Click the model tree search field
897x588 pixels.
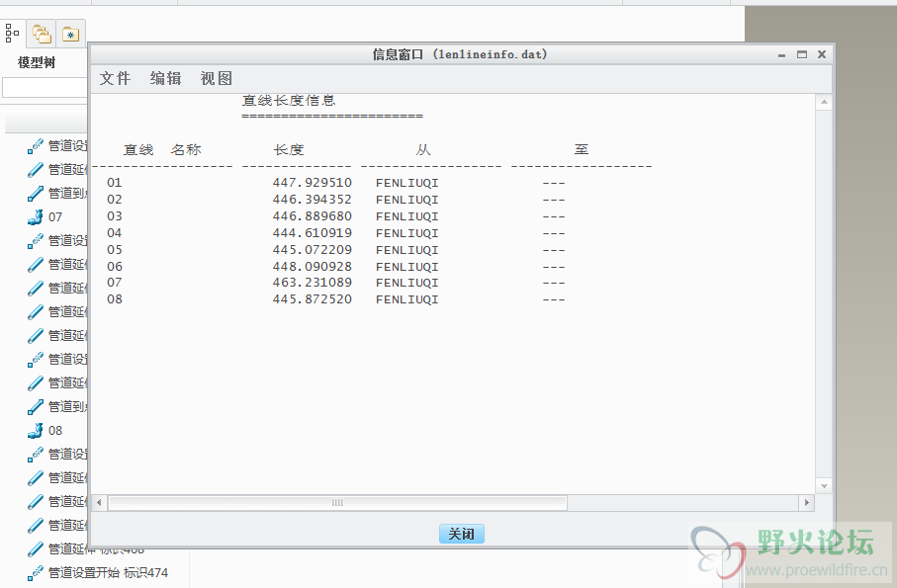pos(45,87)
